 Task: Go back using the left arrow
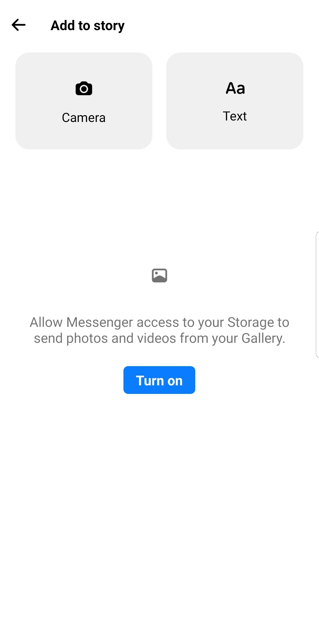tap(19, 25)
